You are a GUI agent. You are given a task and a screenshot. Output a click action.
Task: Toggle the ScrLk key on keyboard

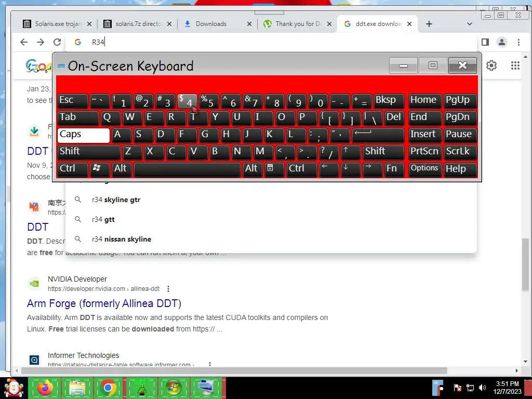coord(460,152)
